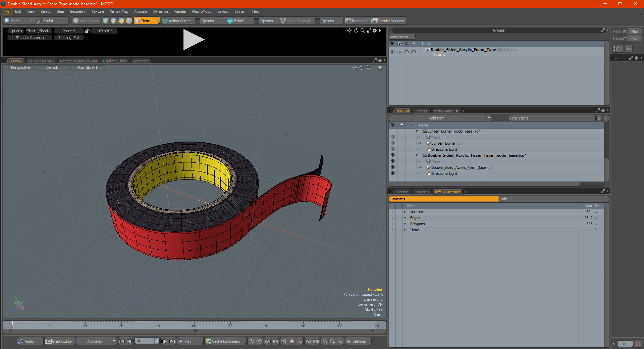Click current frame number field
The height and width of the screenshot is (349, 644).
click(x=145, y=341)
